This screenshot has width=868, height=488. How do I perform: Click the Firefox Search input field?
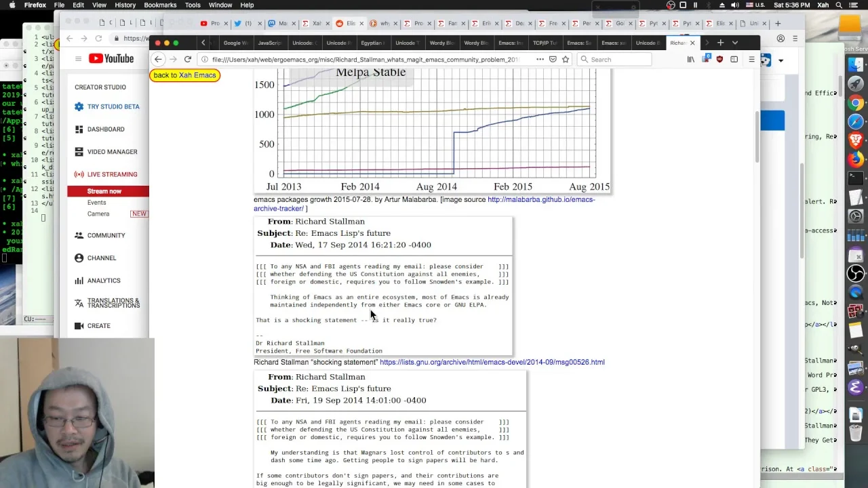614,60
